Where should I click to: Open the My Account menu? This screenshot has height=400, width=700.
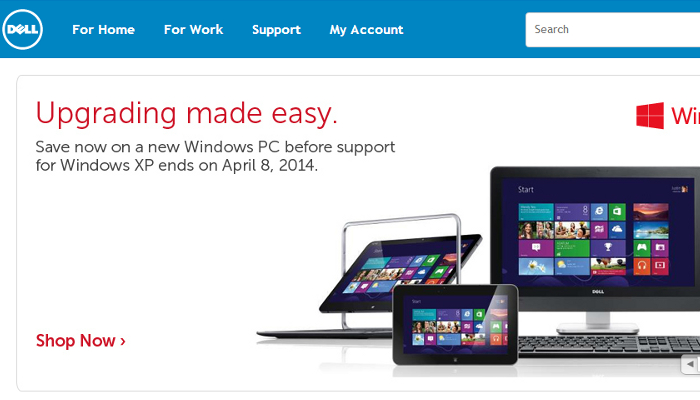coord(367,29)
